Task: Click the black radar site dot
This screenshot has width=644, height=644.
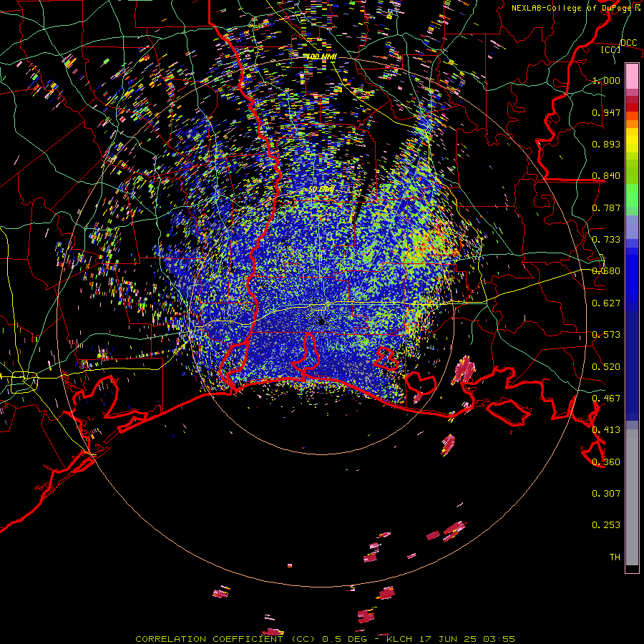Action: pyautogui.click(x=322, y=322)
